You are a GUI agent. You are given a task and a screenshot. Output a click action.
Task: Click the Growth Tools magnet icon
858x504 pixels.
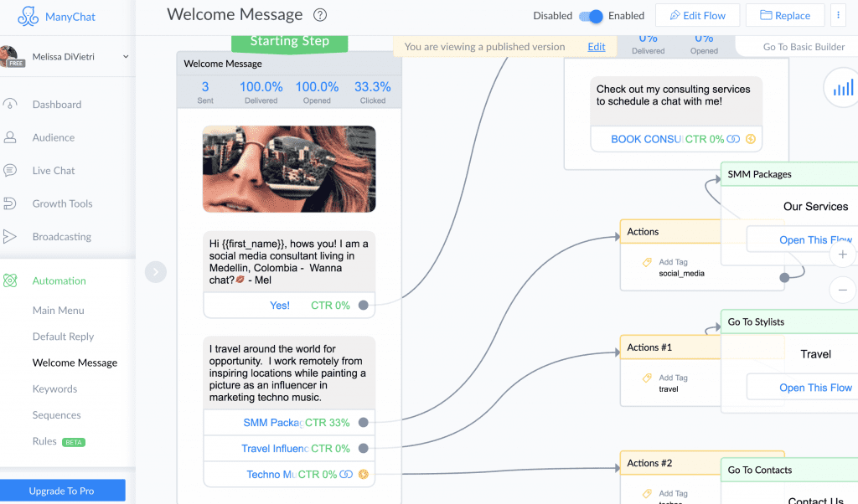pos(10,203)
